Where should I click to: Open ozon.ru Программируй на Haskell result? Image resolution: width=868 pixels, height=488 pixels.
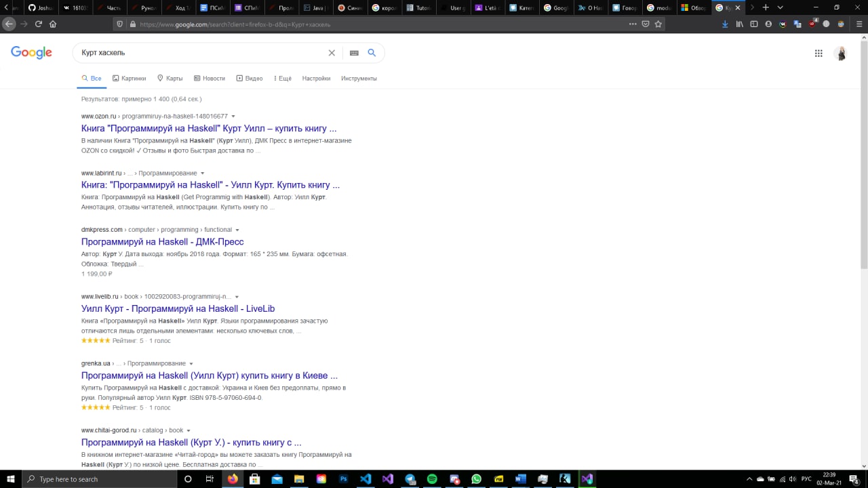[x=209, y=128]
